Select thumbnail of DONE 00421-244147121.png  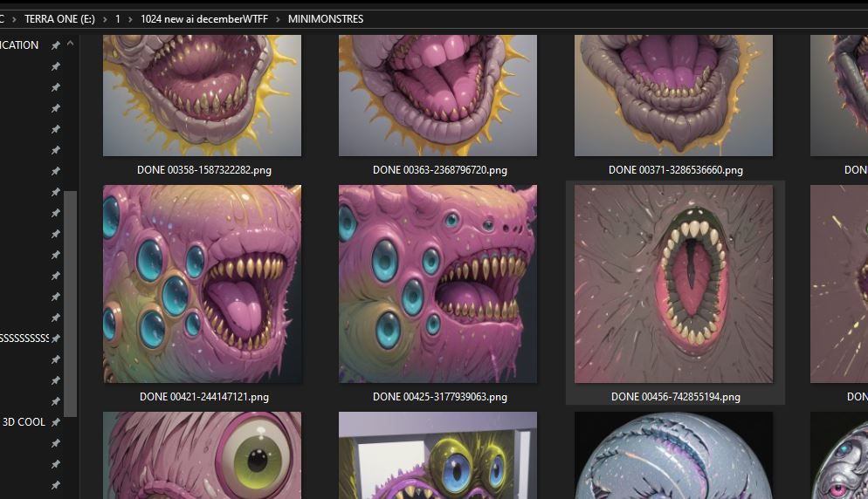202,284
